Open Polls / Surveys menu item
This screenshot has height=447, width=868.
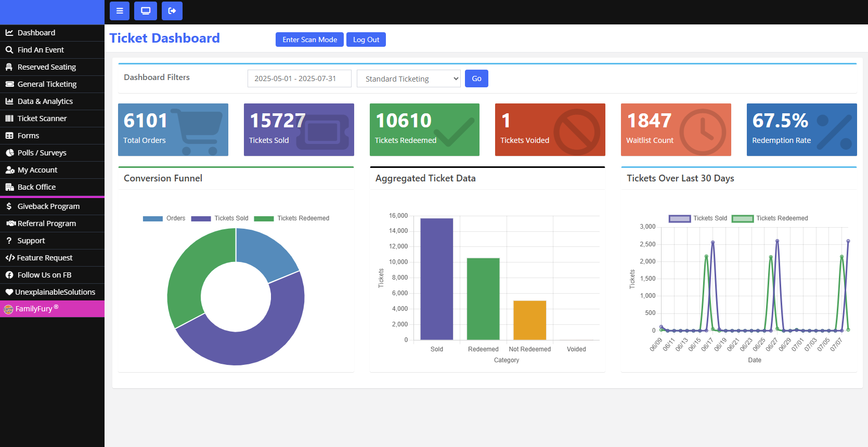tap(52, 153)
